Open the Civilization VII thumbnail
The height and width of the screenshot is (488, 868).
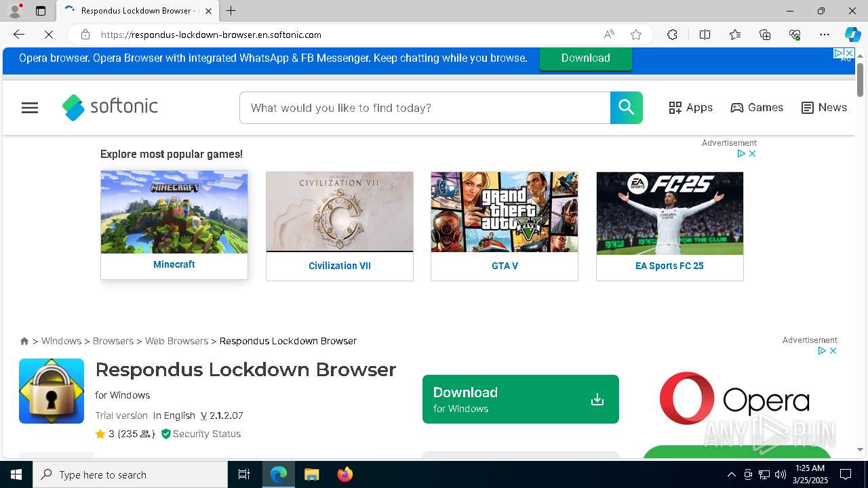click(x=340, y=211)
